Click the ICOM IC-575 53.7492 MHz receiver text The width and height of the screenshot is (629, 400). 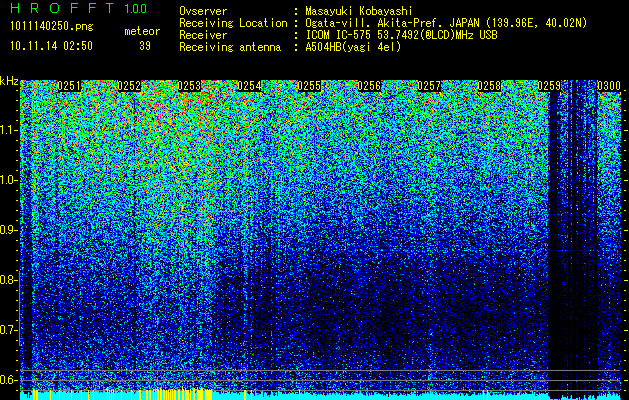pos(401,35)
